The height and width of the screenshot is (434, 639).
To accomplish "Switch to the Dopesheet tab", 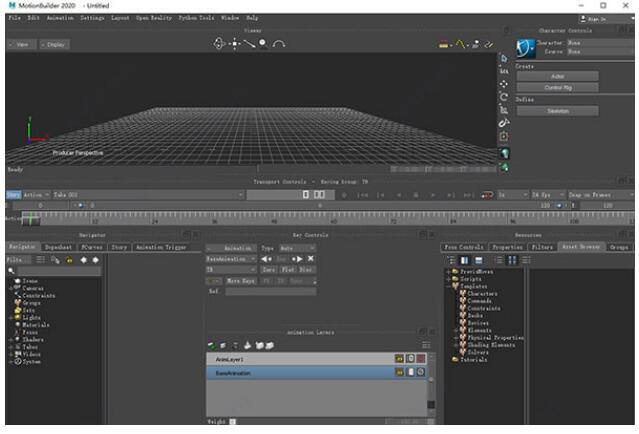I will 58,247.
